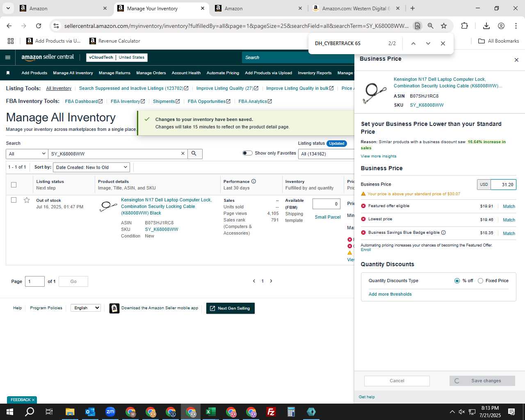
Task: Go to previous find result
Action: (413, 43)
